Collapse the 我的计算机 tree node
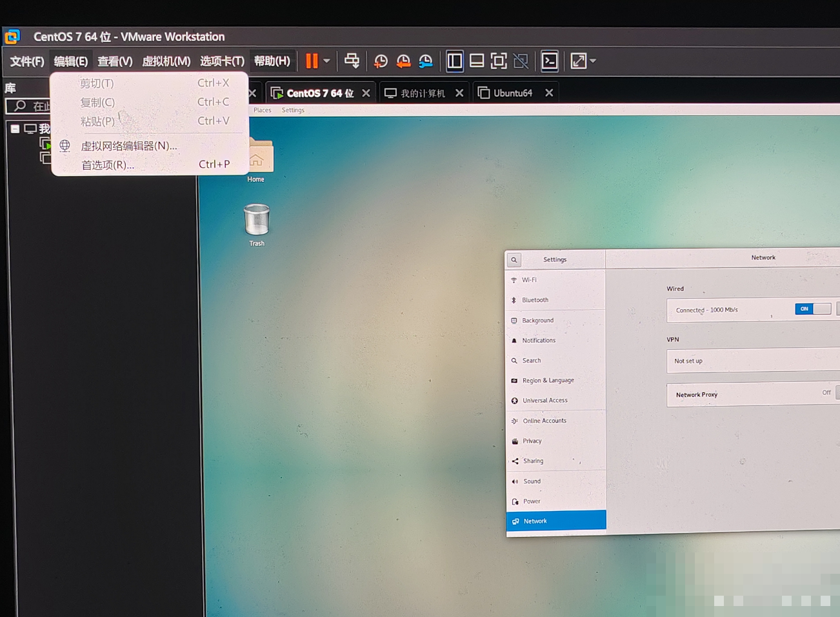Image resolution: width=840 pixels, height=617 pixels. pos(15,128)
